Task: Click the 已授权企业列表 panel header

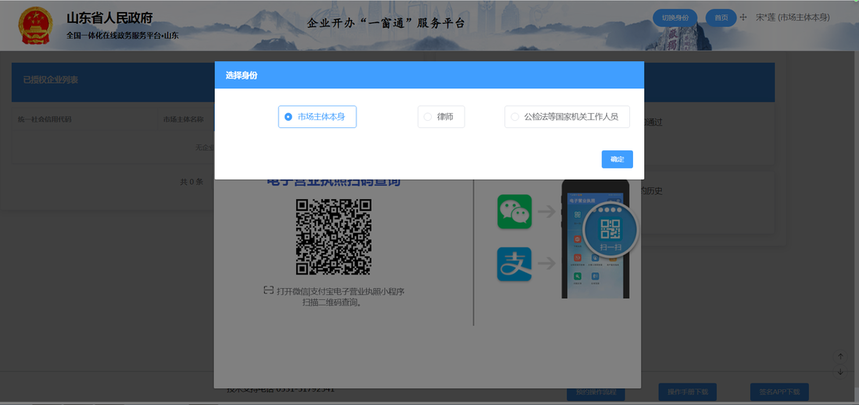Action: (x=113, y=81)
